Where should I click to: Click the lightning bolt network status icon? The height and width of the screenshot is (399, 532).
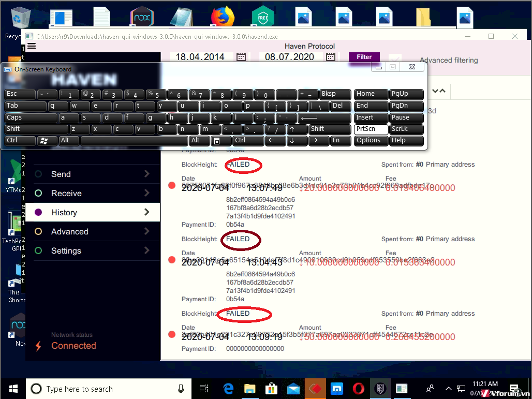[38, 346]
